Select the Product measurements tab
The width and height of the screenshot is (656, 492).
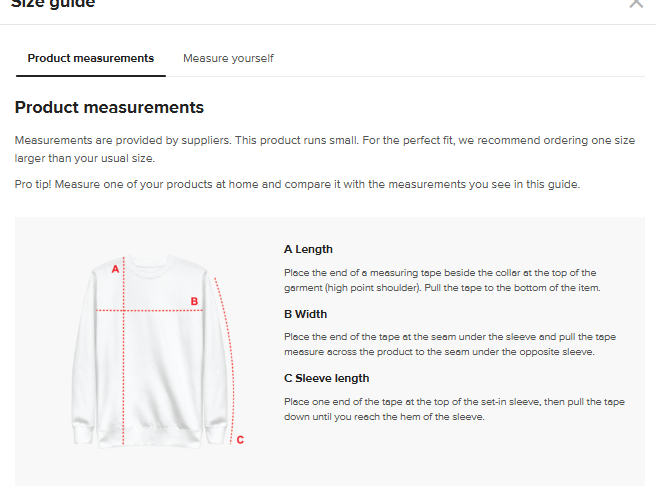pos(91,58)
